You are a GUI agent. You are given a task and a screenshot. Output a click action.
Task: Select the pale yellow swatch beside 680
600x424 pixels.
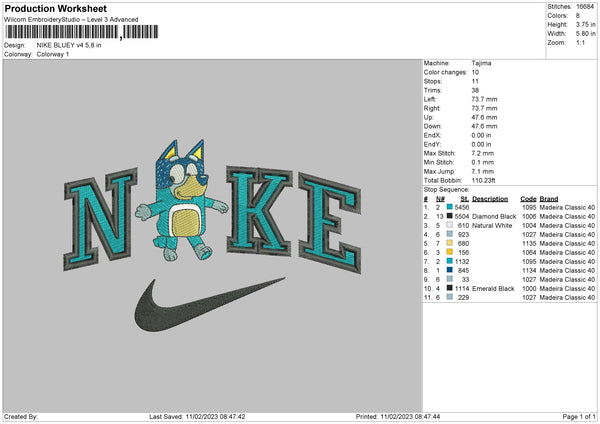450,243
